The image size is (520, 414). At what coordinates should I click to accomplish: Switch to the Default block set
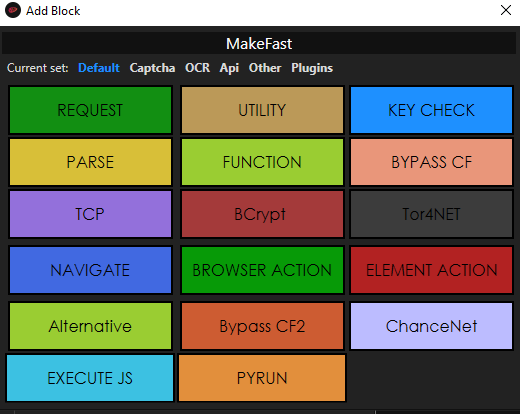[99, 68]
